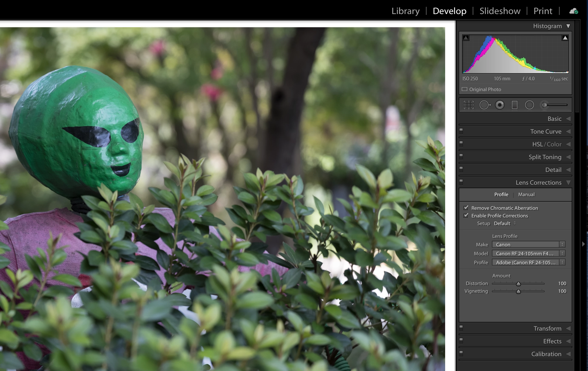Select the Red Eye Correction tool
588x371 pixels.
tap(500, 105)
